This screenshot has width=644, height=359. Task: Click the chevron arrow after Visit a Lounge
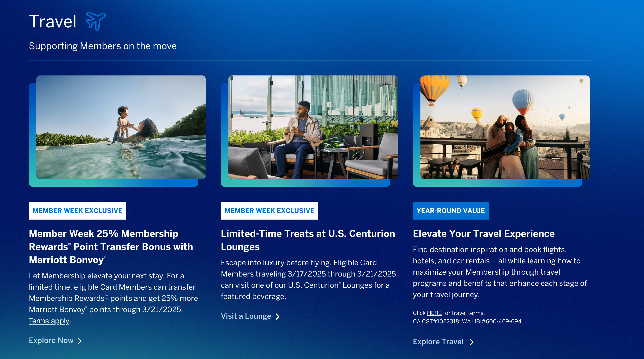(x=278, y=317)
